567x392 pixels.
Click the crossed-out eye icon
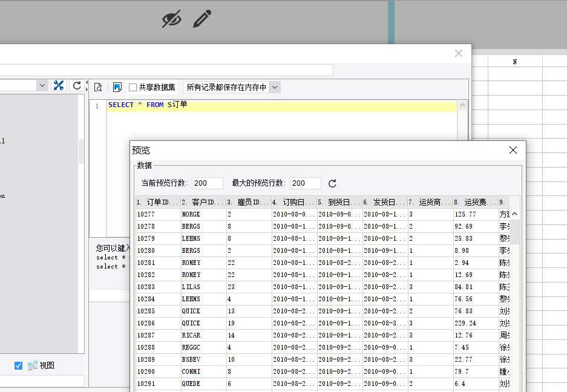tap(171, 19)
